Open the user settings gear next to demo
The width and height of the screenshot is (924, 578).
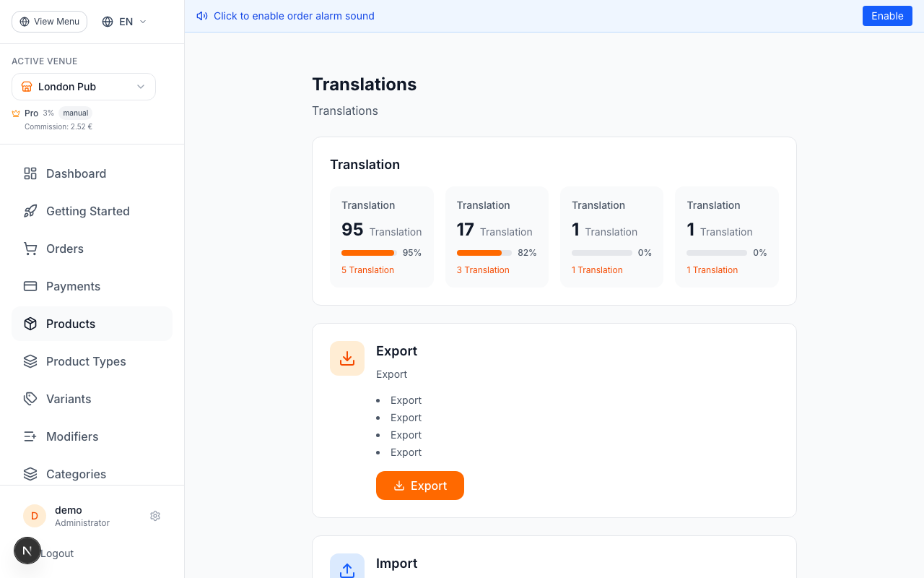click(x=155, y=516)
